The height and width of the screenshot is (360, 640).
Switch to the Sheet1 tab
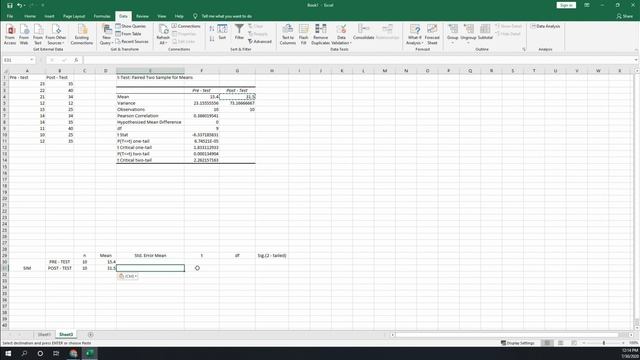coord(44,335)
